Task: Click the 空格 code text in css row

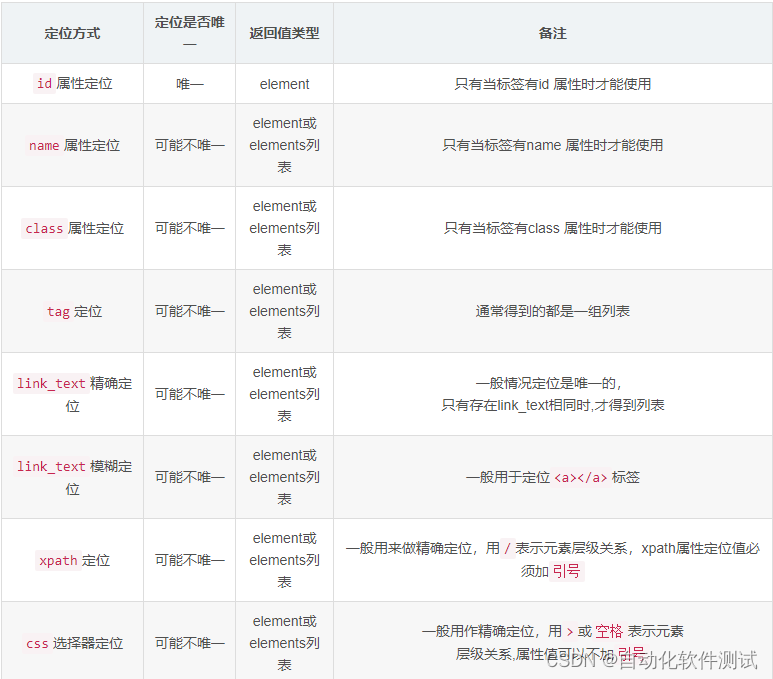Action: pyautogui.click(x=608, y=631)
